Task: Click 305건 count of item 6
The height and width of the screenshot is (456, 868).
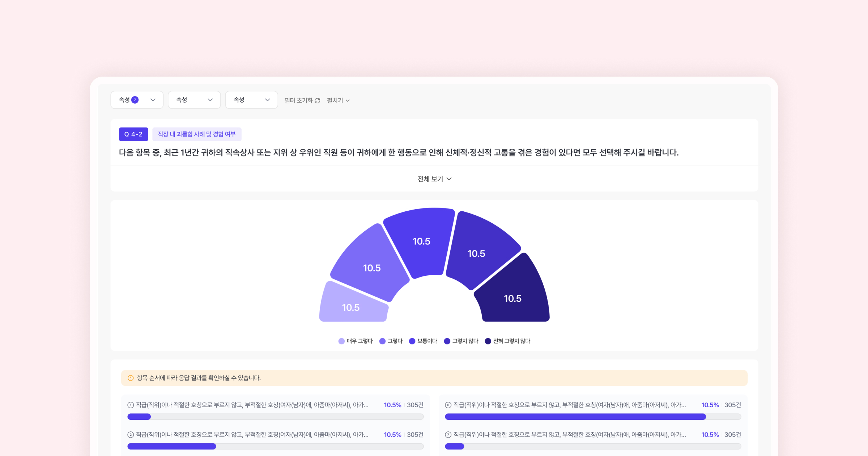Action: tap(733, 405)
